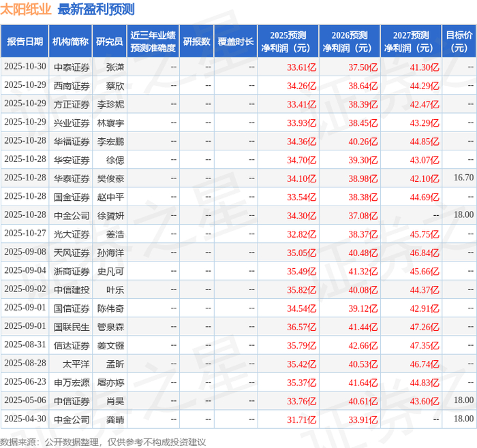Click the 兴业证券 institution cell
The image size is (477, 448).
point(72,123)
